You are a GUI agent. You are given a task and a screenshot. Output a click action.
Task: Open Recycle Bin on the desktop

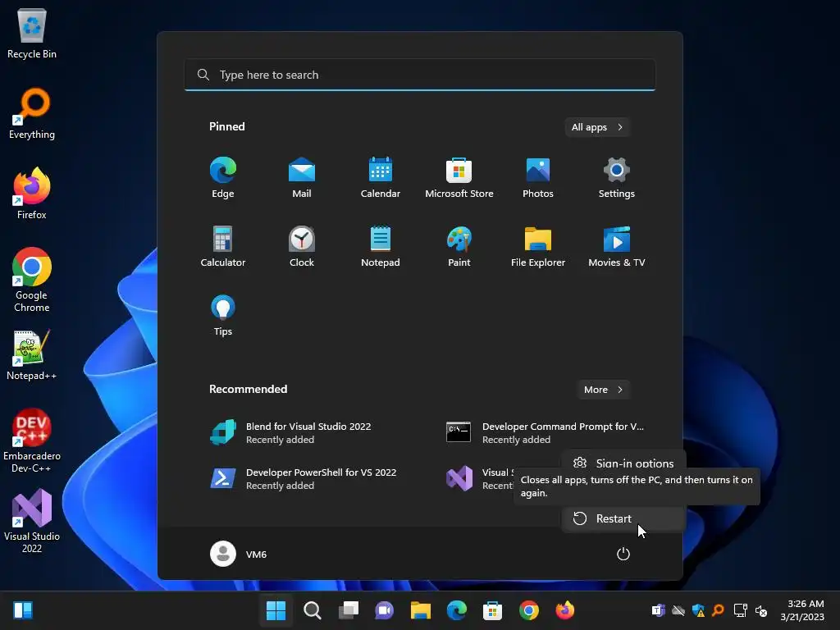click(x=32, y=33)
